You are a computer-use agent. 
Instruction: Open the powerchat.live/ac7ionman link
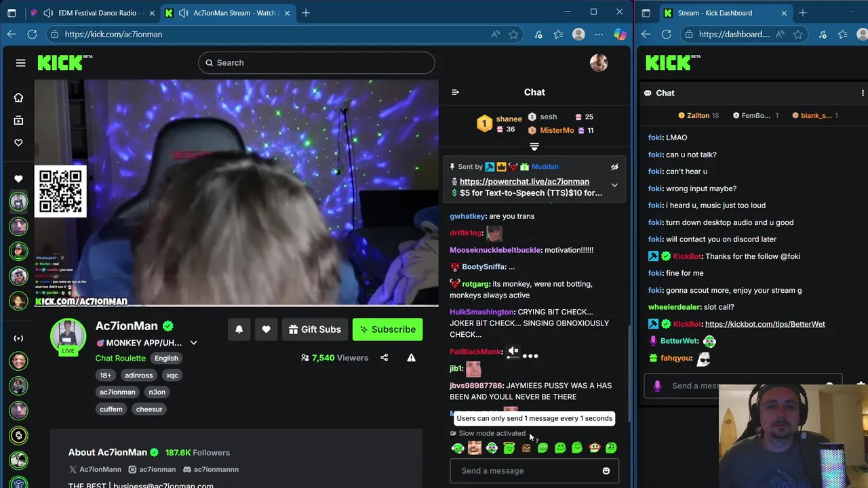click(524, 182)
